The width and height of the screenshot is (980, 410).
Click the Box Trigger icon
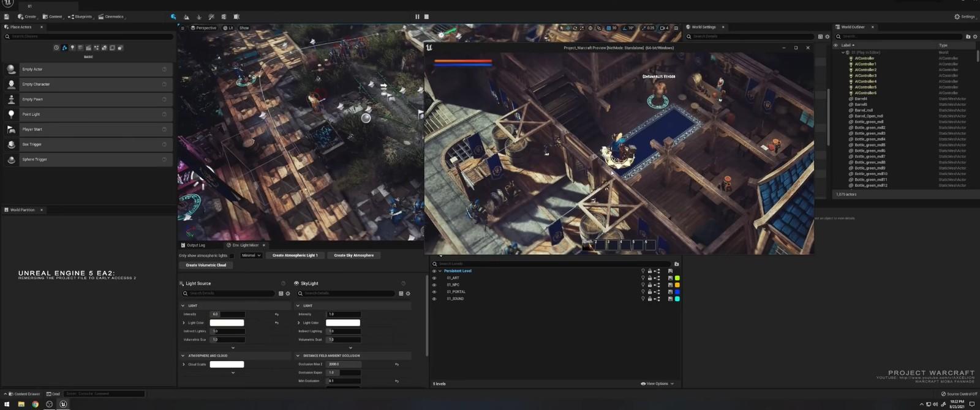coord(11,144)
